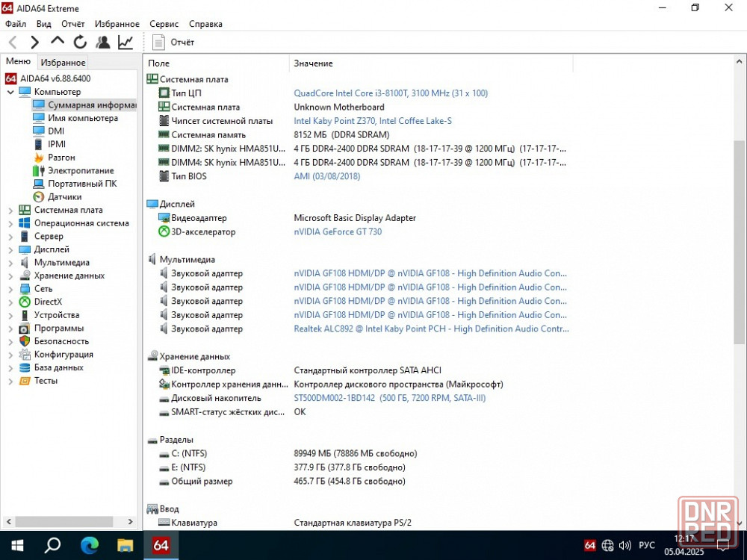The width and height of the screenshot is (747, 560).
Task: Click the Электропитание power icon
Action: click(39, 170)
